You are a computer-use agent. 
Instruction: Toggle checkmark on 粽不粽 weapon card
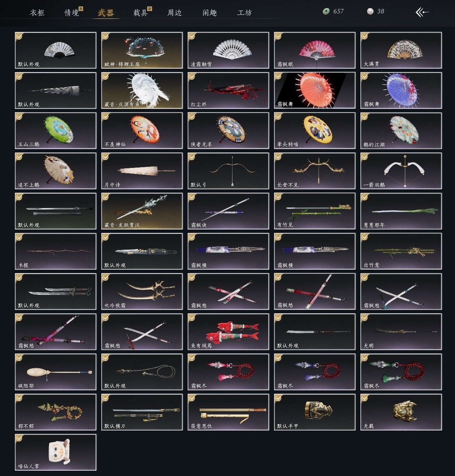click(x=19, y=398)
